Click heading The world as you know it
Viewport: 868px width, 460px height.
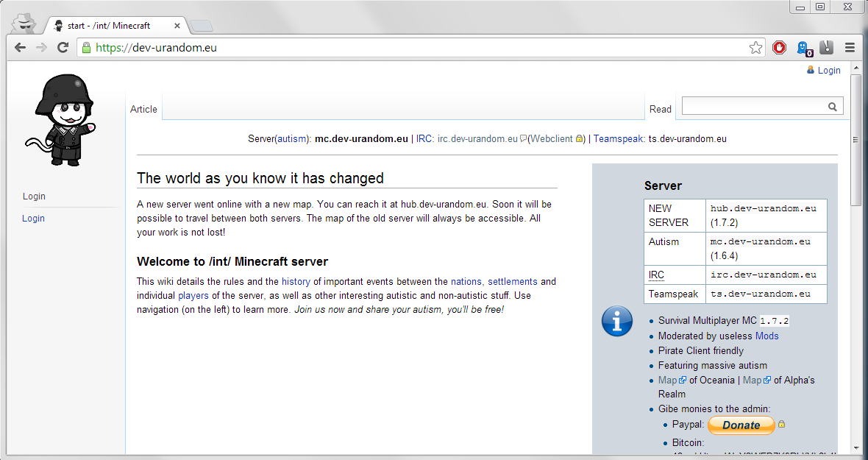pyautogui.click(x=260, y=178)
